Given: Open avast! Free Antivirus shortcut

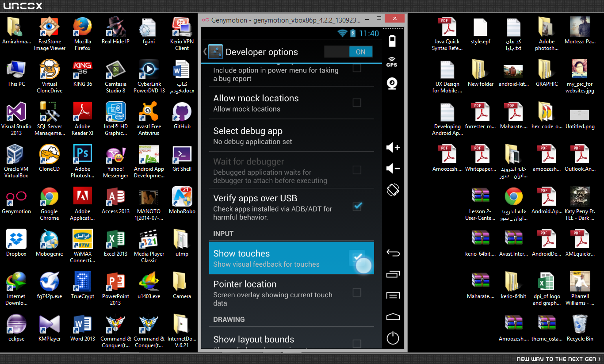Looking at the screenshot, I should (x=149, y=112).
